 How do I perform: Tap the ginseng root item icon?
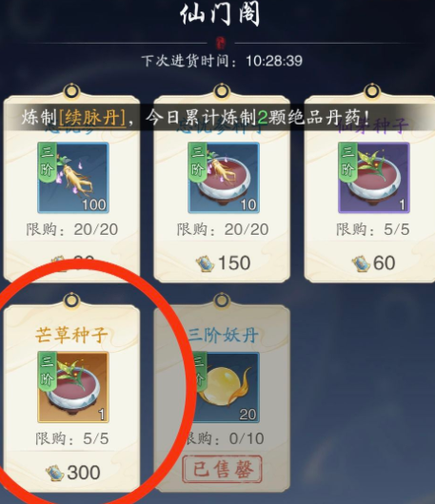click(x=73, y=178)
